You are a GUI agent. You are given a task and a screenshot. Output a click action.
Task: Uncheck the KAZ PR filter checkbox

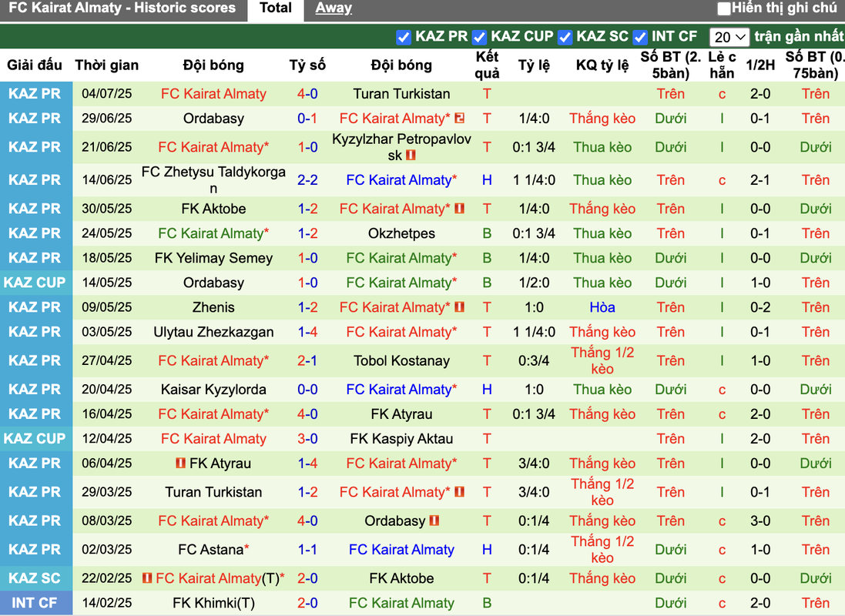pyautogui.click(x=403, y=37)
